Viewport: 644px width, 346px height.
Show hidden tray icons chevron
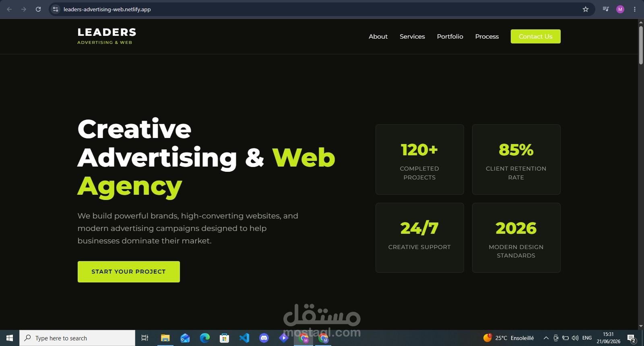click(x=546, y=338)
